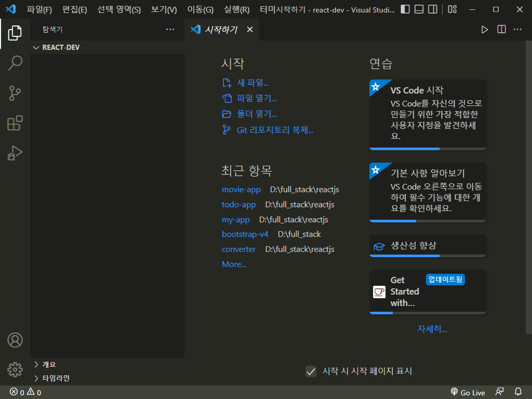This screenshot has height=399, width=532.
Task: Open recent project todo-app
Action: (x=238, y=205)
